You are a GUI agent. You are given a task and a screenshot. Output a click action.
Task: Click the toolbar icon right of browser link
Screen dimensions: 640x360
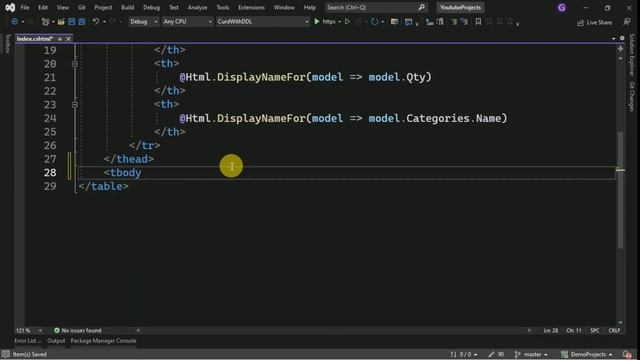point(409,22)
